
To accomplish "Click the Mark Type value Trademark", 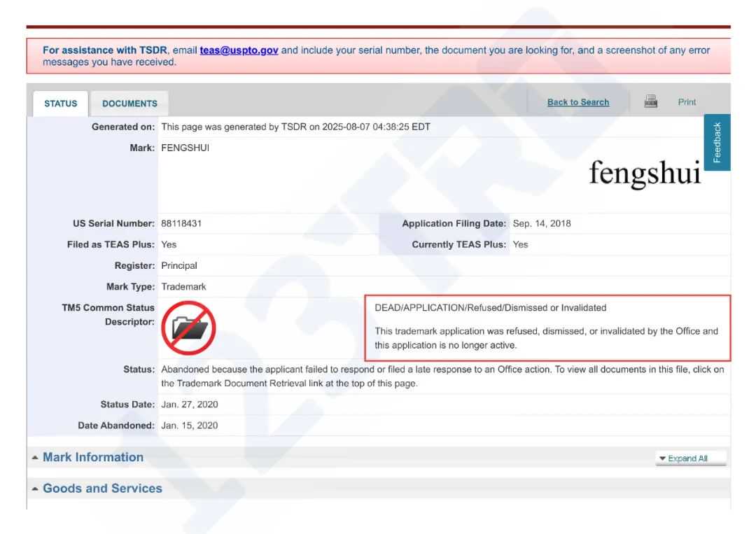I will pos(183,287).
